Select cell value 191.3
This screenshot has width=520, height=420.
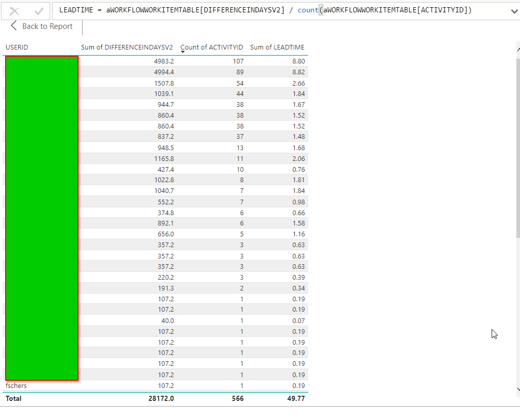[166, 288]
